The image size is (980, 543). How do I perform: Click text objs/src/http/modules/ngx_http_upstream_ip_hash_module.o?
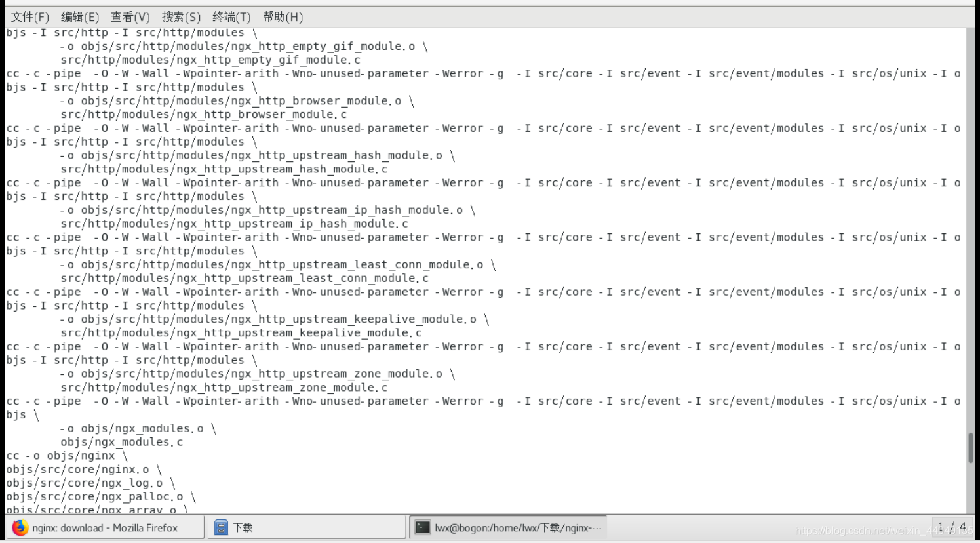pos(271,210)
